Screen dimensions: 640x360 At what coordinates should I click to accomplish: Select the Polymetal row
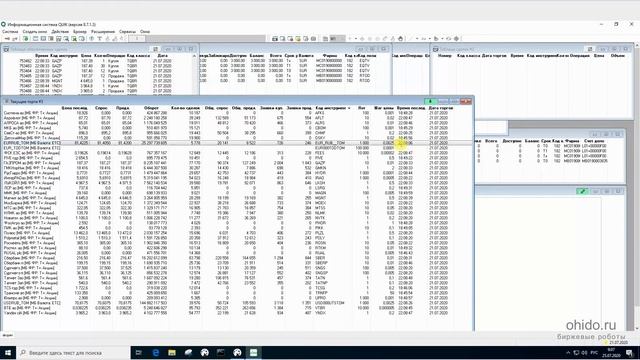(237, 238)
